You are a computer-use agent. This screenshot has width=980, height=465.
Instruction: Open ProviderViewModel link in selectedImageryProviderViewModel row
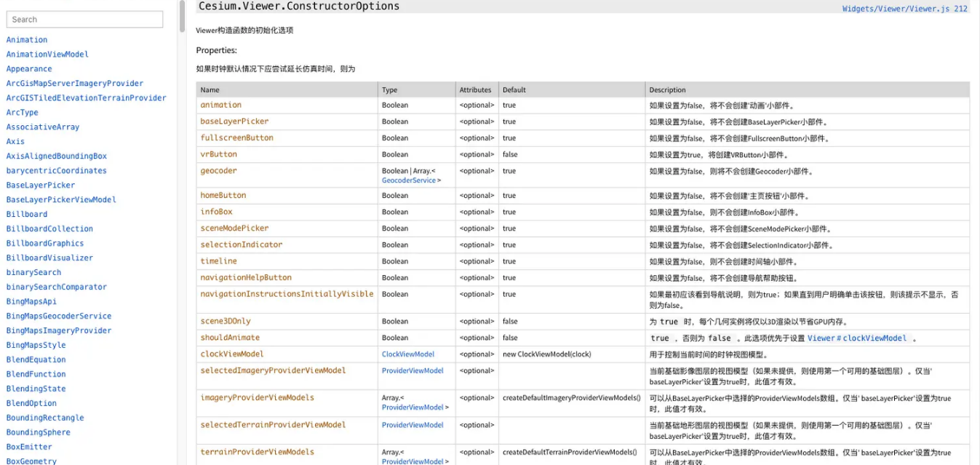[413, 371]
